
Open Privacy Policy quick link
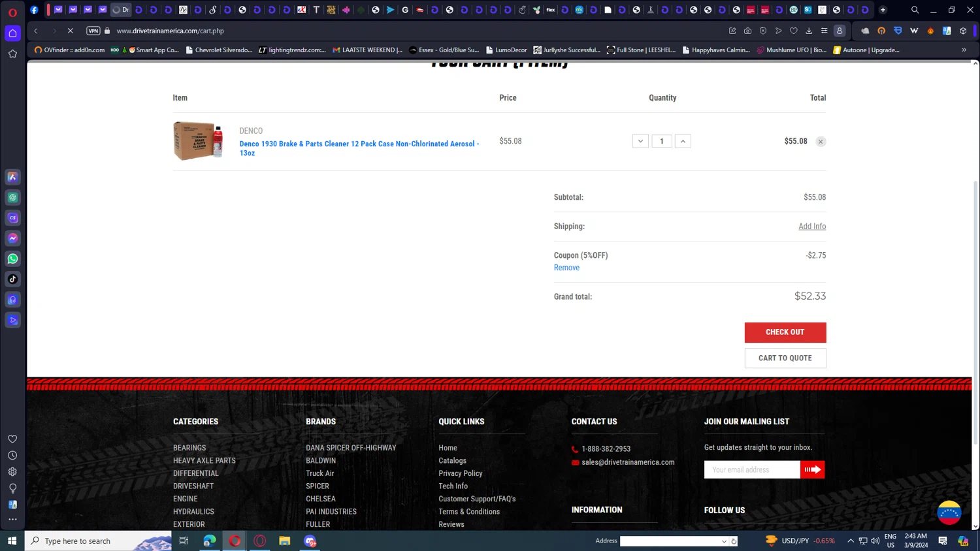point(461,473)
